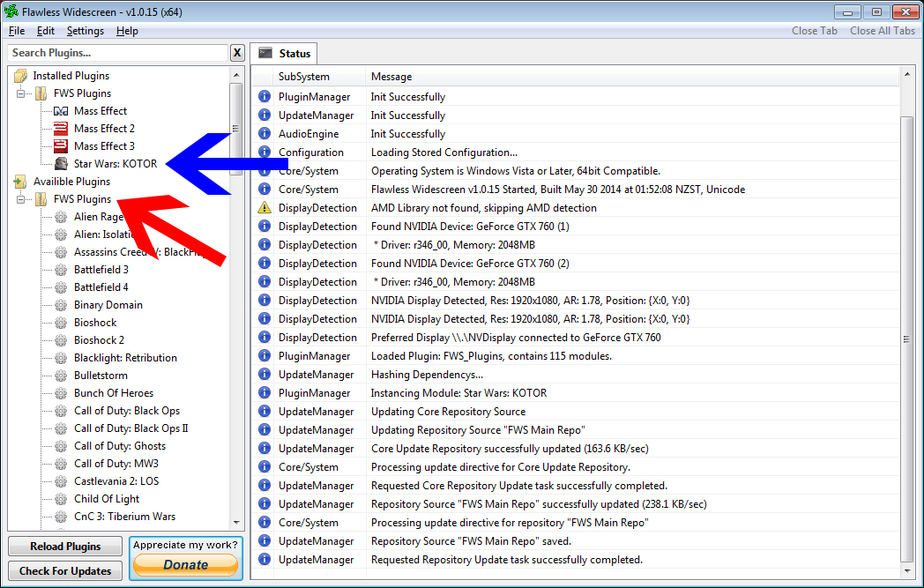Click the plugin tree vertical scrollbar thumb
The height and width of the screenshot is (588, 924).
click(235, 129)
